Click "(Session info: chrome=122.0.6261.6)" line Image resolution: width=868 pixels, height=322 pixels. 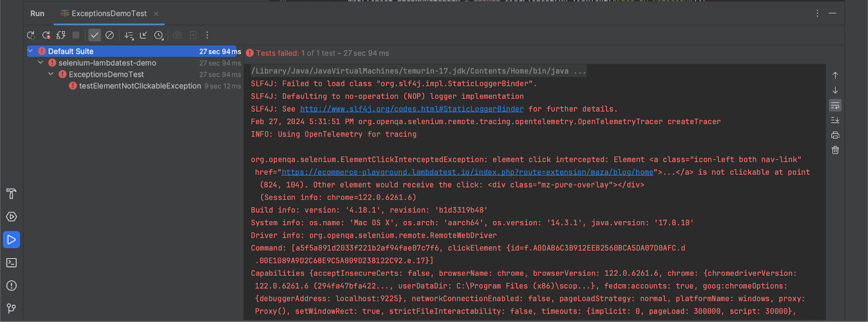(x=338, y=198)
